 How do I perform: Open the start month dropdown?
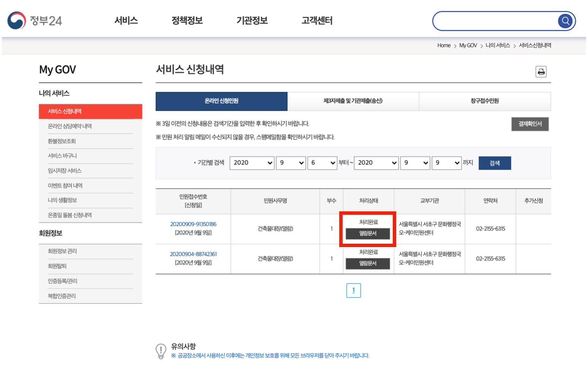click(291, 163)
